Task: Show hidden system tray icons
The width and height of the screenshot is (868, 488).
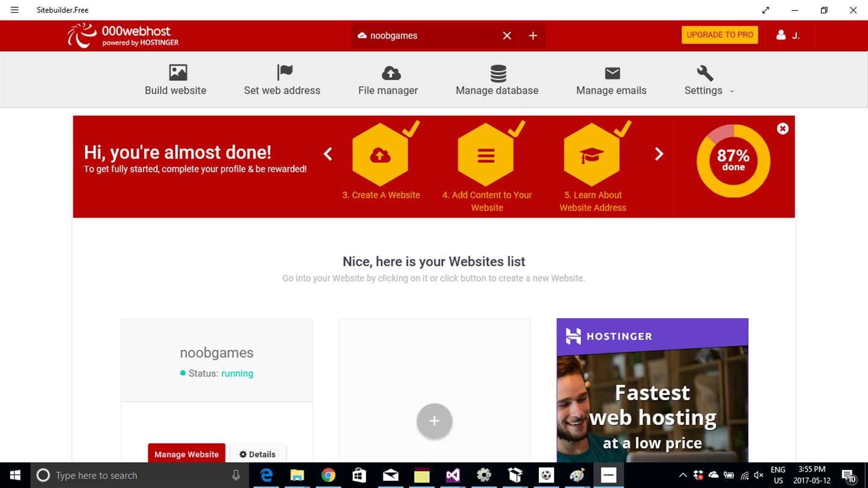Action: 683,475
